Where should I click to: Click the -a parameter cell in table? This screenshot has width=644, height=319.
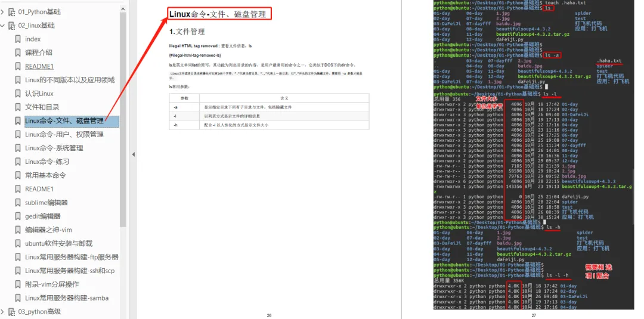(184, 107)
